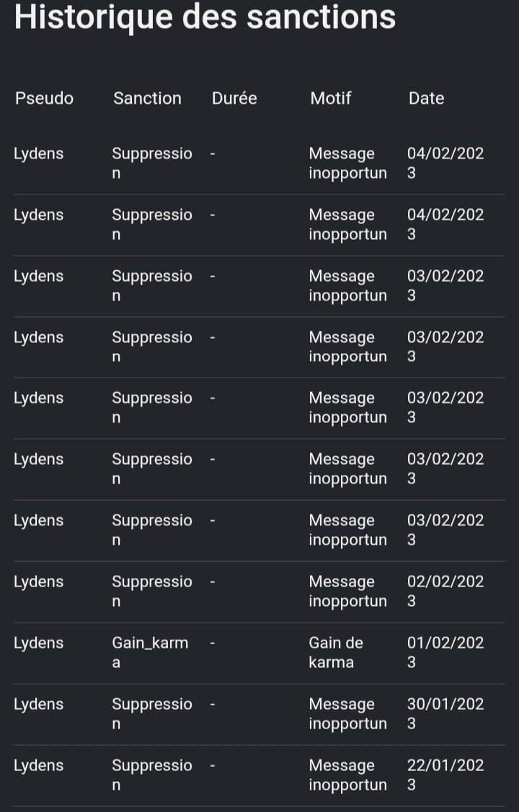Select the 22/01/2023 date cell
The width and height of the screenshot is (519, 812).
point(445,775)
